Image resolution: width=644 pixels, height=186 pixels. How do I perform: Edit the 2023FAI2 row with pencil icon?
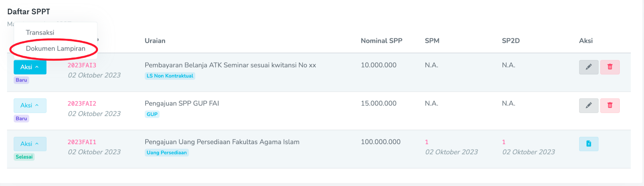click(x=588, y=105)
